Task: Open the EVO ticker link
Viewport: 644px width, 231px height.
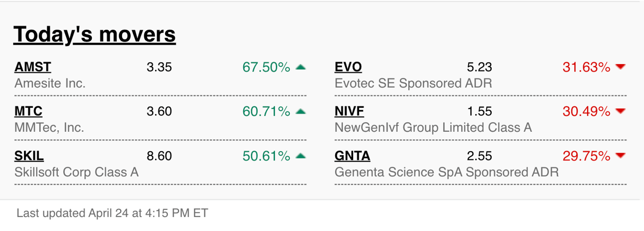Action: pyautogui.click(x=348, y=67)
